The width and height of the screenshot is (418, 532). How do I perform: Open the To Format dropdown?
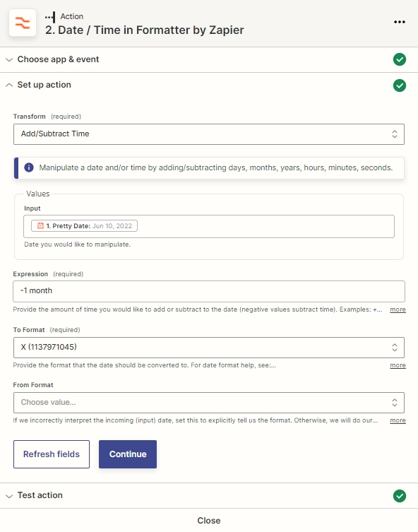tap(209, 348)
